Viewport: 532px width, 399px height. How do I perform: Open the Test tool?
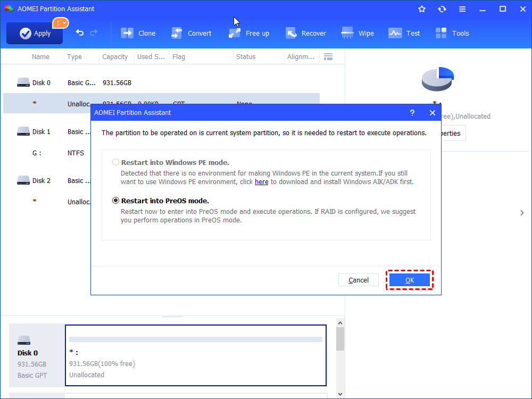point(404,33)
